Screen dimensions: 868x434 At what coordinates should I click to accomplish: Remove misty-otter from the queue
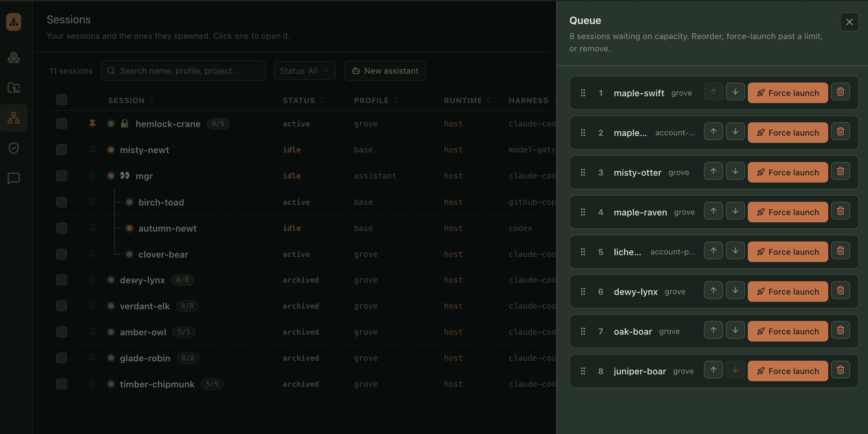[840, 171]
